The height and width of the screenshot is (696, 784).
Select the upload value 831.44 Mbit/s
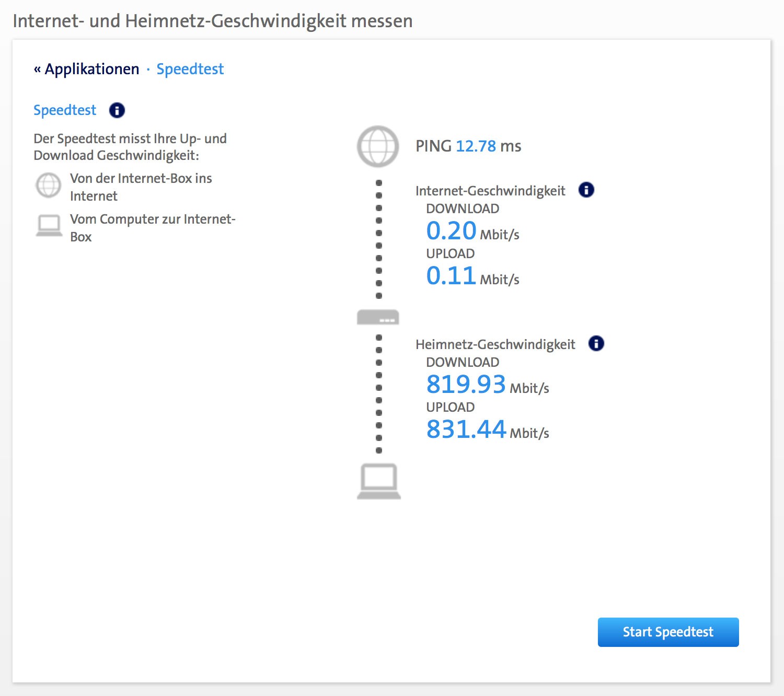(466, 428)
